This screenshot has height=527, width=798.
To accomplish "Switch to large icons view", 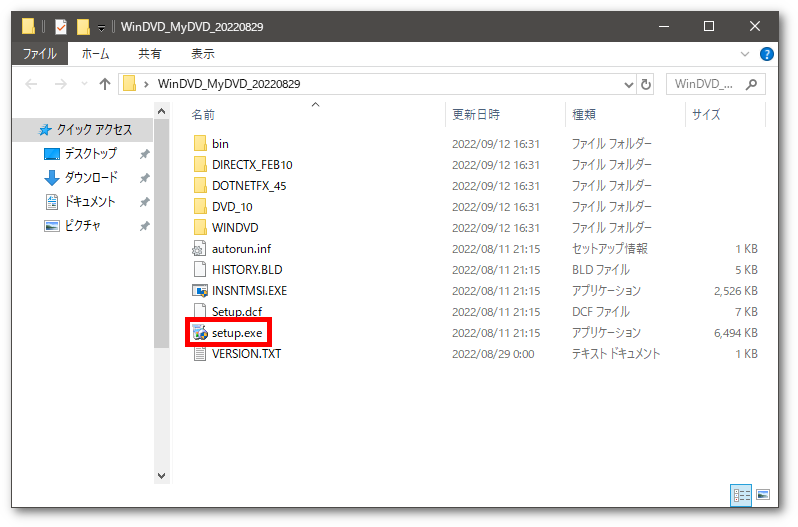I will tap(763, 494).
